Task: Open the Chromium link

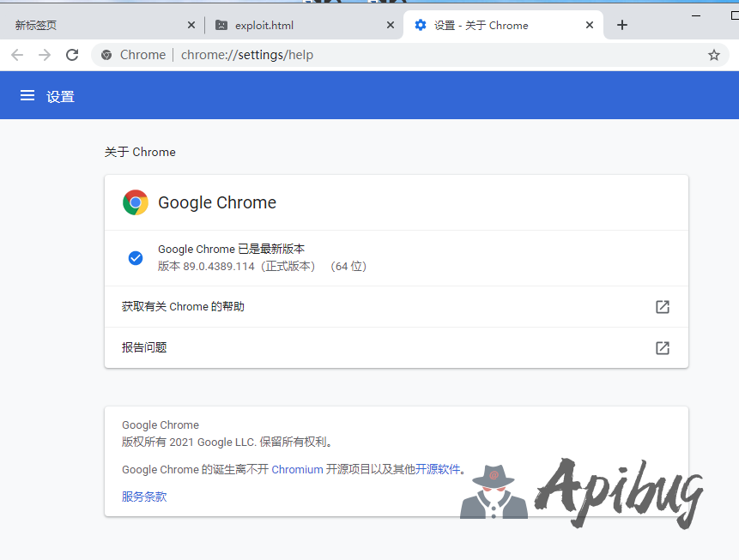Action: pos(297,469)
